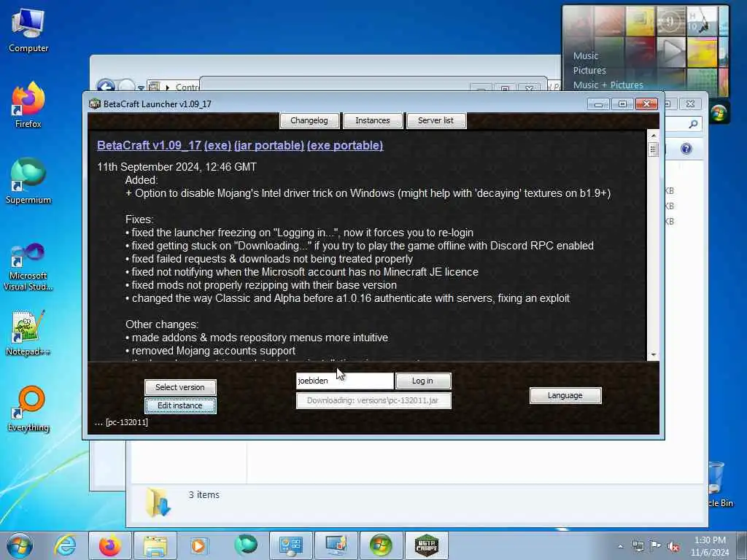Show hidden system tray icons

[620, 546]
